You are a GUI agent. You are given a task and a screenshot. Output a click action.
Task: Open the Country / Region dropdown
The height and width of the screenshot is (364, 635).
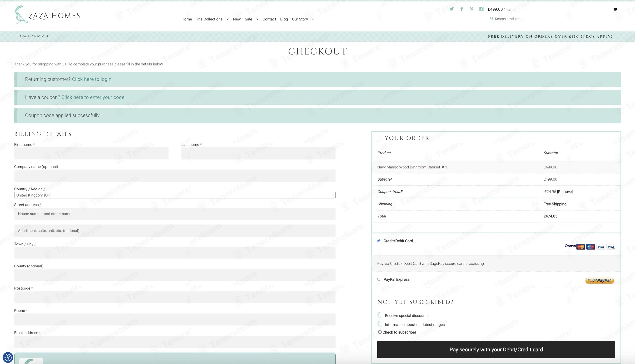[x=174, y=195]
